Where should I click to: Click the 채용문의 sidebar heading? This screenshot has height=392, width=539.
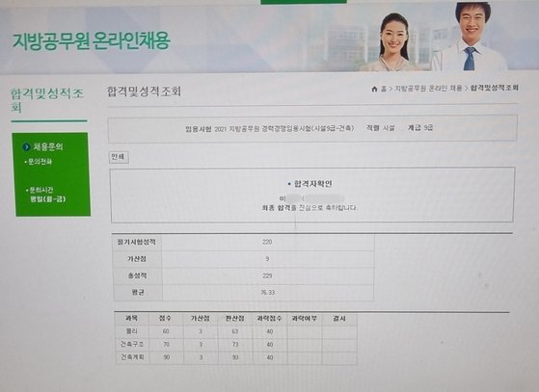48,147
